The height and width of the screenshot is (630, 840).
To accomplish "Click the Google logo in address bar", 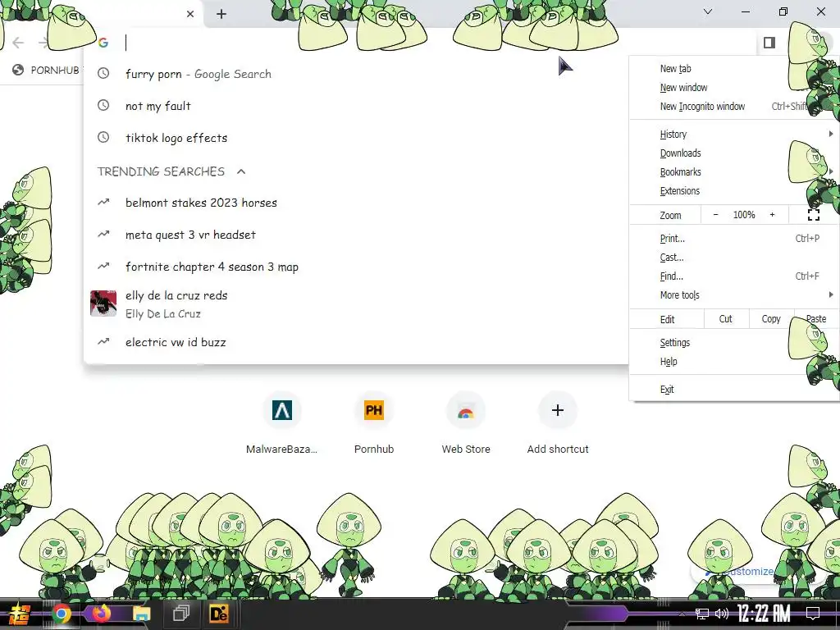I will tap(103, 43).
